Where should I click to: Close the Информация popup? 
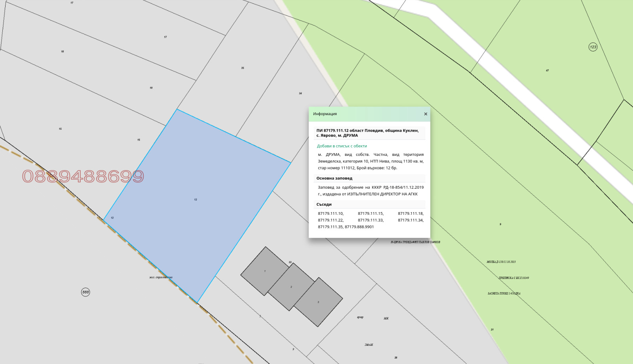coord(426,114)
